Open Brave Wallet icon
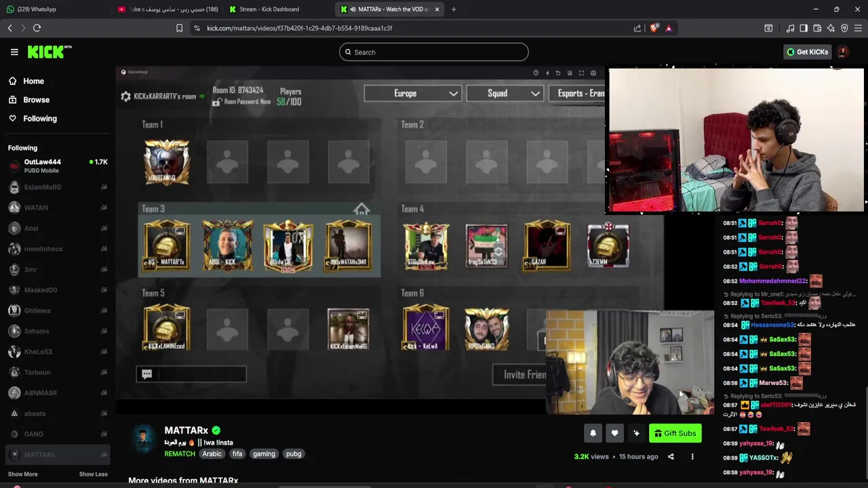The width and height of the screenshot is (868, 488). tap(817, 28)
